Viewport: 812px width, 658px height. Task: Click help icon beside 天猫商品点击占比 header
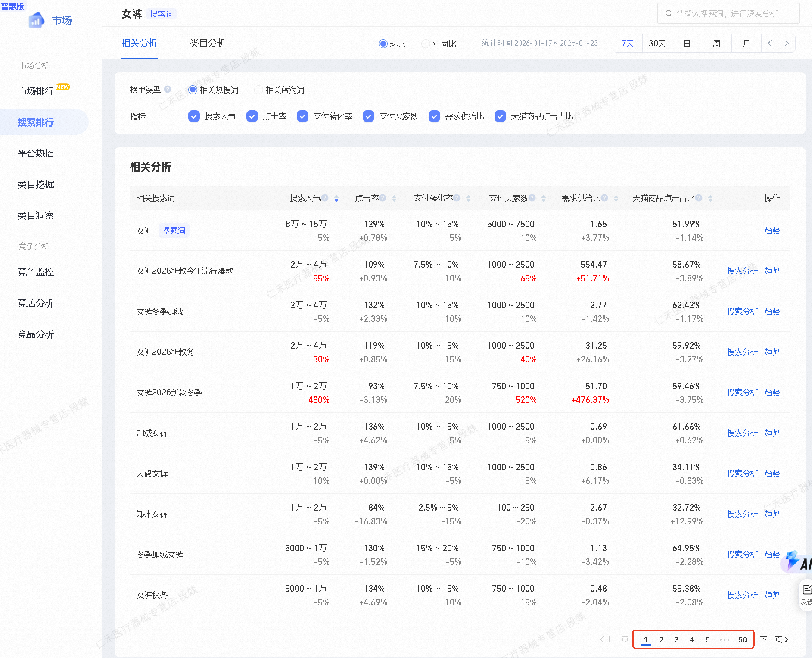(699, 198)
